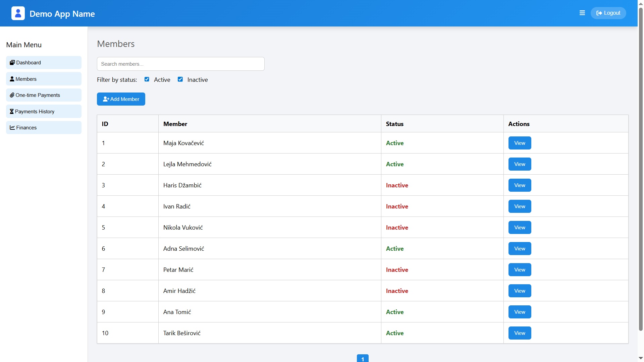The width and height of the screenshot is (644, 362).
Task: Click the Dashboard sidebar icon
Action: pos(12,63)
